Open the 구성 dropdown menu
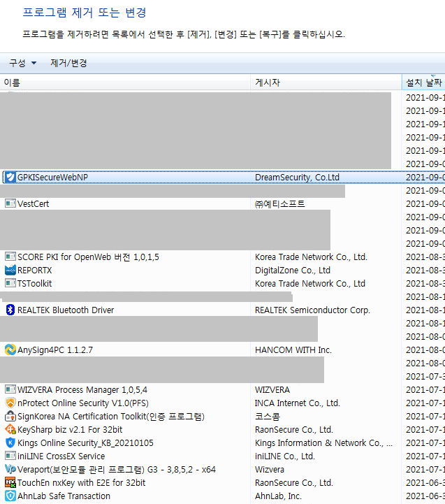The width and height of the screenshot is (445, 504). [22, 63]
